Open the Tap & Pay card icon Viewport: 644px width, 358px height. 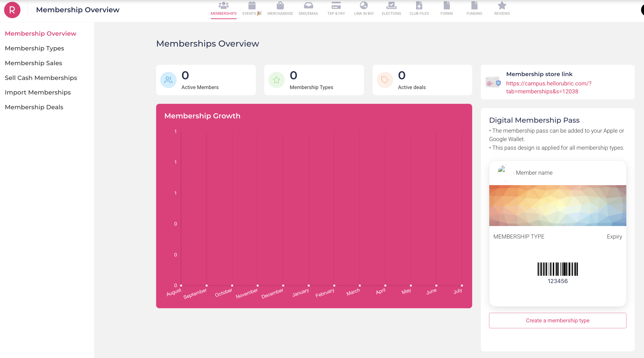point(336,5)
